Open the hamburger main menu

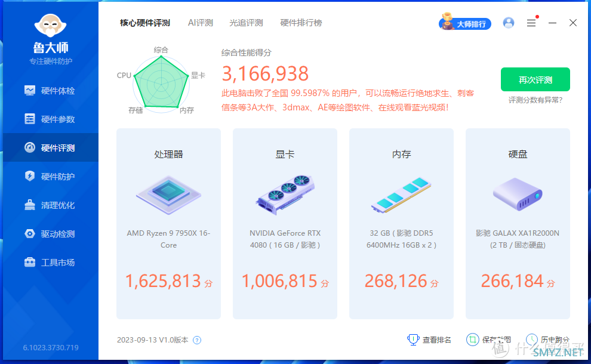point(531,23)
